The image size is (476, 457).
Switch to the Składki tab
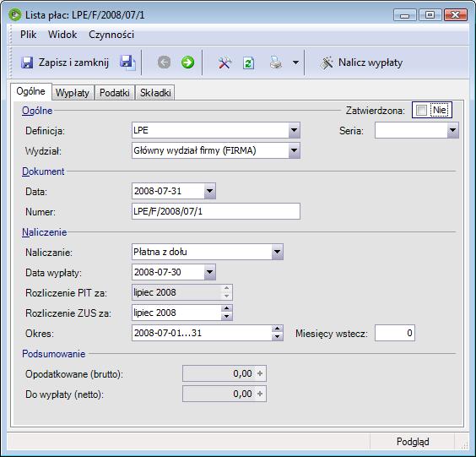click(155, 93)
